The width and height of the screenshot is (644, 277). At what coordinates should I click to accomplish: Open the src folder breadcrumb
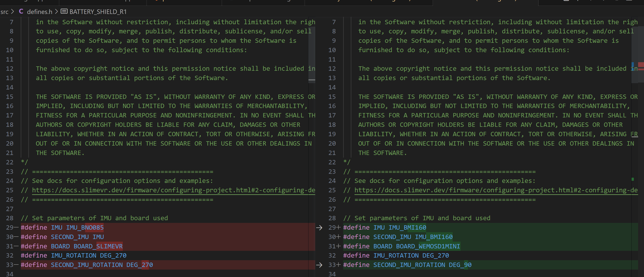pos(4,12)
